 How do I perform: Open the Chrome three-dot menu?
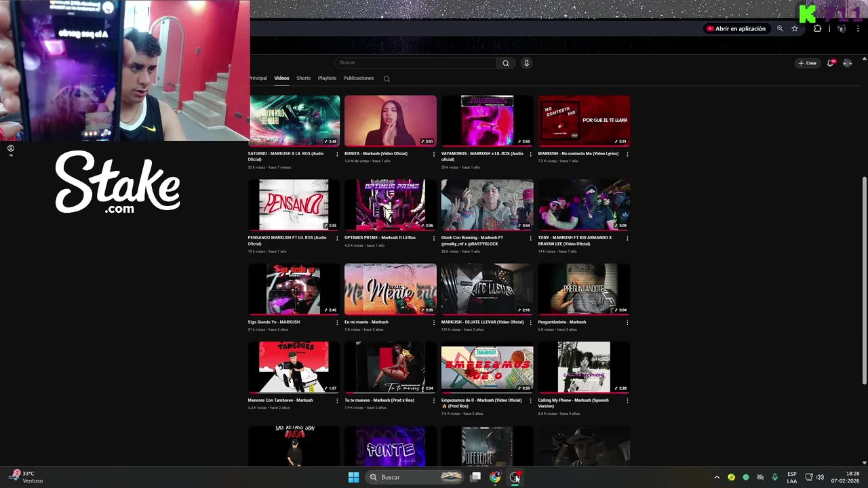[857, 28]
